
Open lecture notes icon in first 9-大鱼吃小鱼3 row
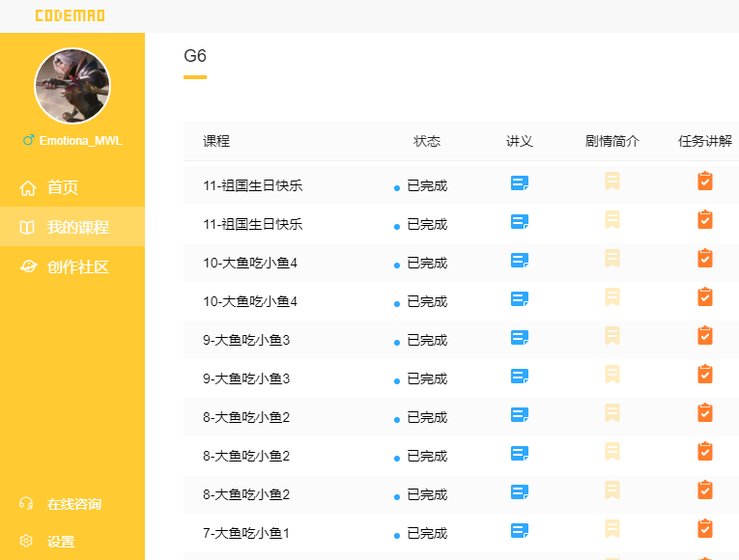[520, 338]
